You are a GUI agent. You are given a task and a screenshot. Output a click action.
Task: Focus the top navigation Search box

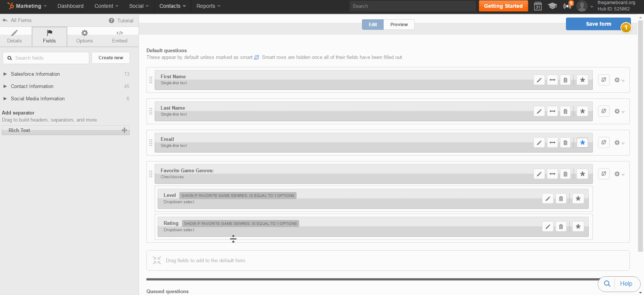pyautogui.click(x=413, y=6)
